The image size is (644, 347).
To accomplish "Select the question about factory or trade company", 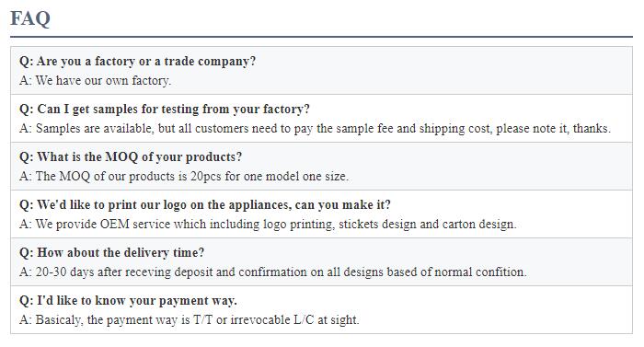I will tap(138, 62).
